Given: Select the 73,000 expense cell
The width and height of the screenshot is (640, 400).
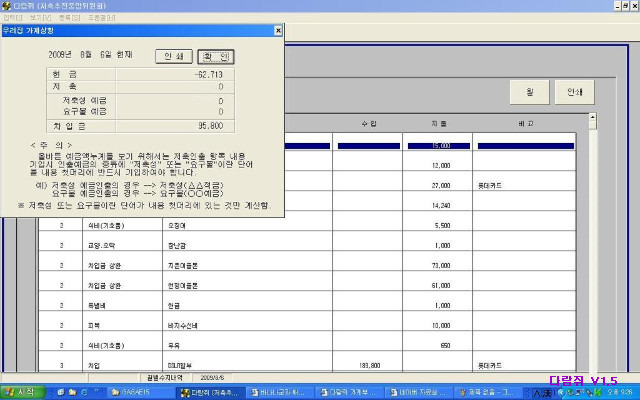Looking at the screenshot, I should point(438,266).
